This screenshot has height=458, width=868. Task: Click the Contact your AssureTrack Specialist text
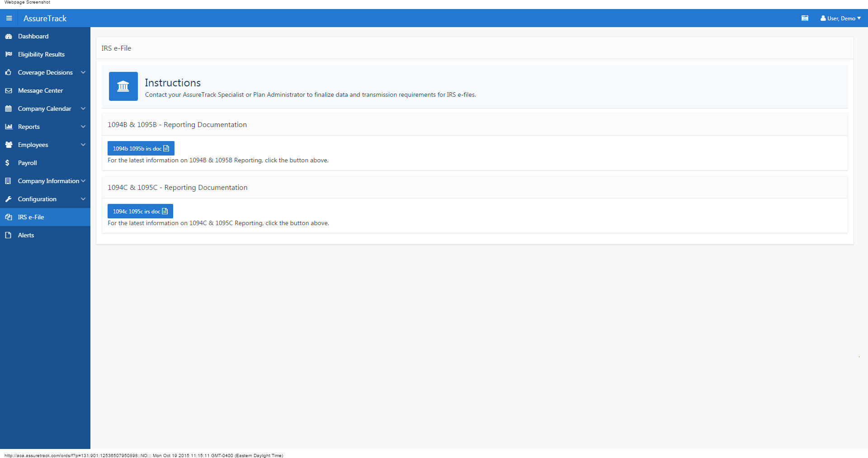click(x=310, y=94)
